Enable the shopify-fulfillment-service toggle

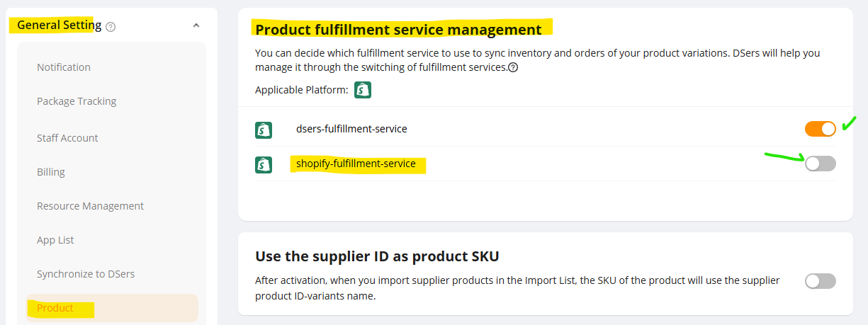tap(820, 164)
